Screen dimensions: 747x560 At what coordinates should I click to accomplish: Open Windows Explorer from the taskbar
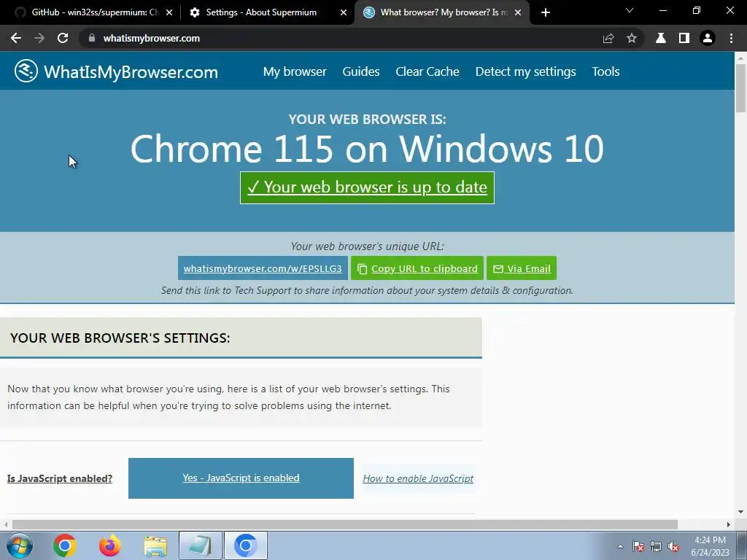(x=155, y=545)
